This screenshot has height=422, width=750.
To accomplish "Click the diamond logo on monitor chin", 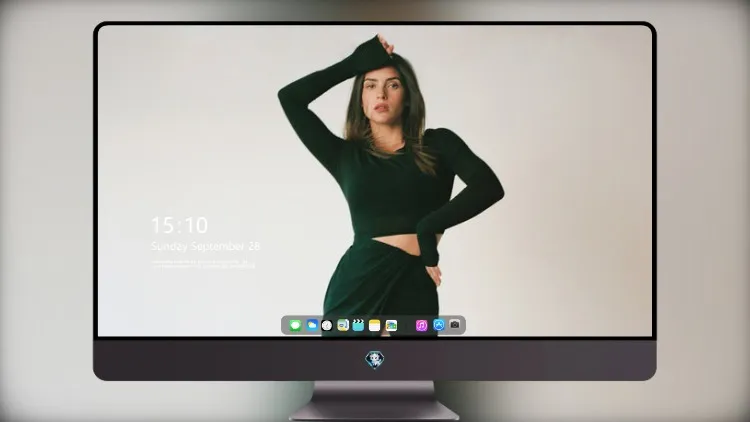I will [x=375, y=360].
